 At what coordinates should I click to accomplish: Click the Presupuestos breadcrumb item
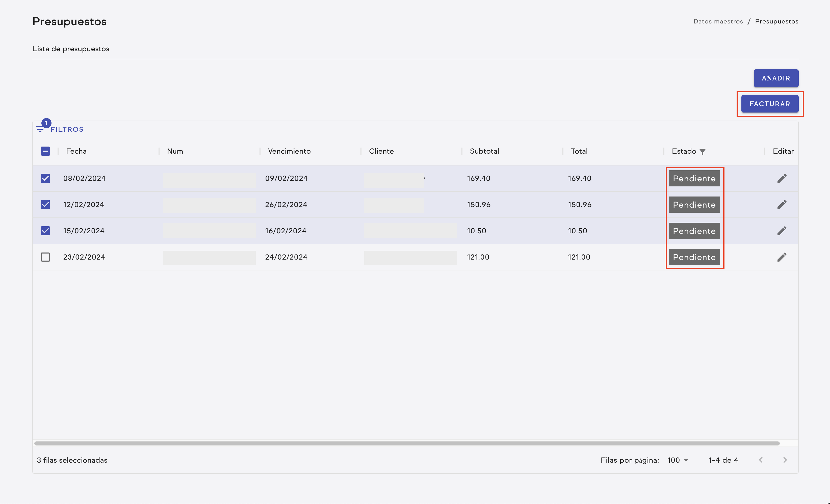776,21
